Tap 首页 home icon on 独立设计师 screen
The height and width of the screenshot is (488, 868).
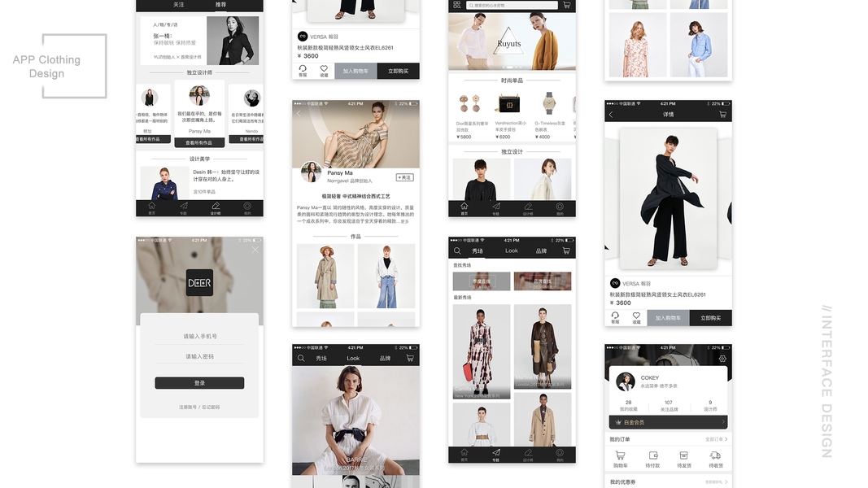[151, 207]
